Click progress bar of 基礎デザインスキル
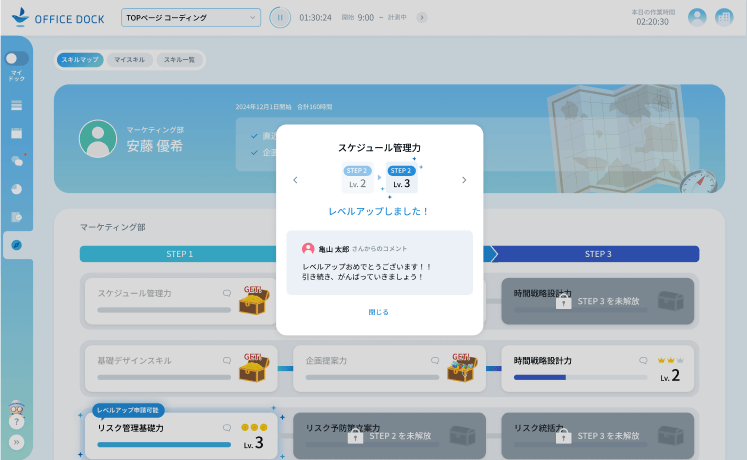 pyautogui.click(x=164, y=377)
